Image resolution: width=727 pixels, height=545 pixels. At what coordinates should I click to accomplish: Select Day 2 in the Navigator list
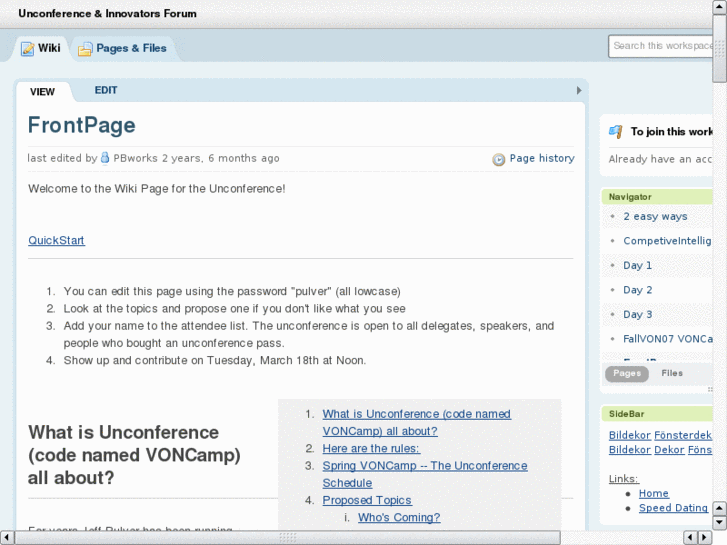click(637, 290)
